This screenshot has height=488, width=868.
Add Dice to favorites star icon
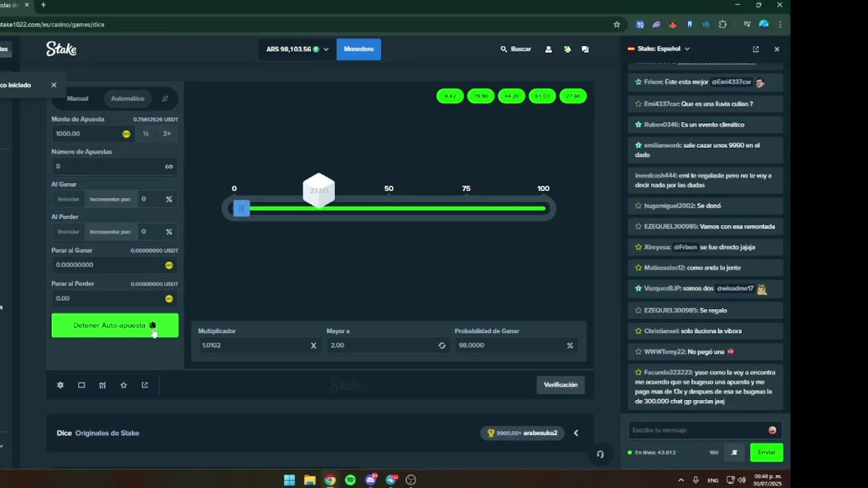(123, 385)
